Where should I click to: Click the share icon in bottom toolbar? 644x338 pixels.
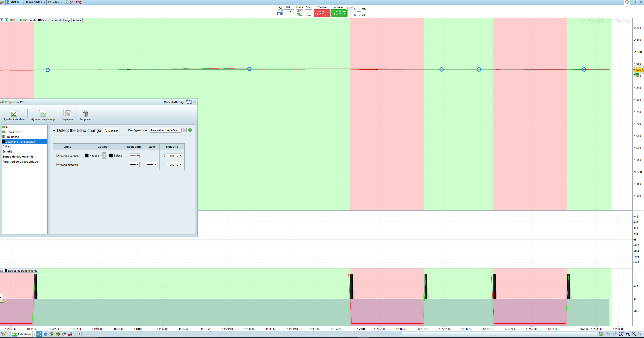[39, 334]
